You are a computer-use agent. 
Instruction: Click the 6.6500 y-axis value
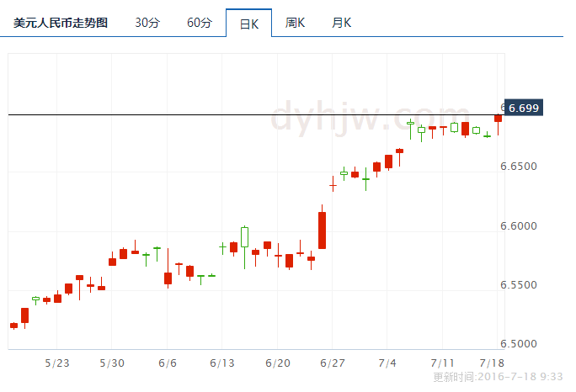click(x=519, y=167)
